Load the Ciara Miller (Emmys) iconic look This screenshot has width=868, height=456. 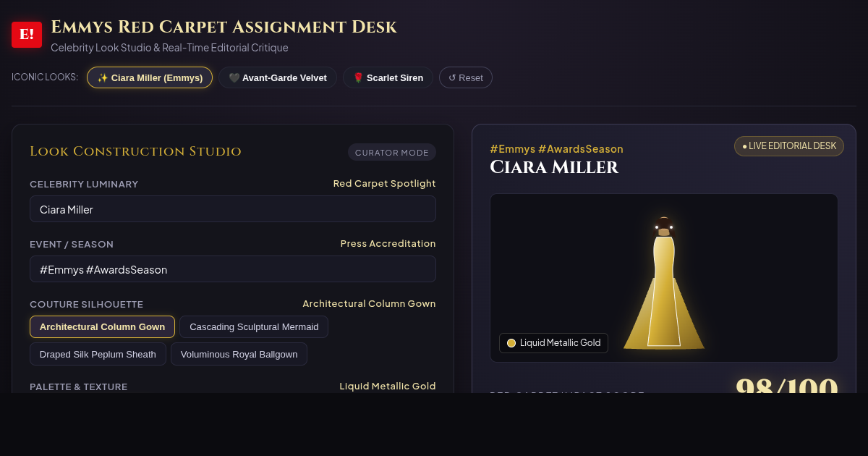coord(150,77)
